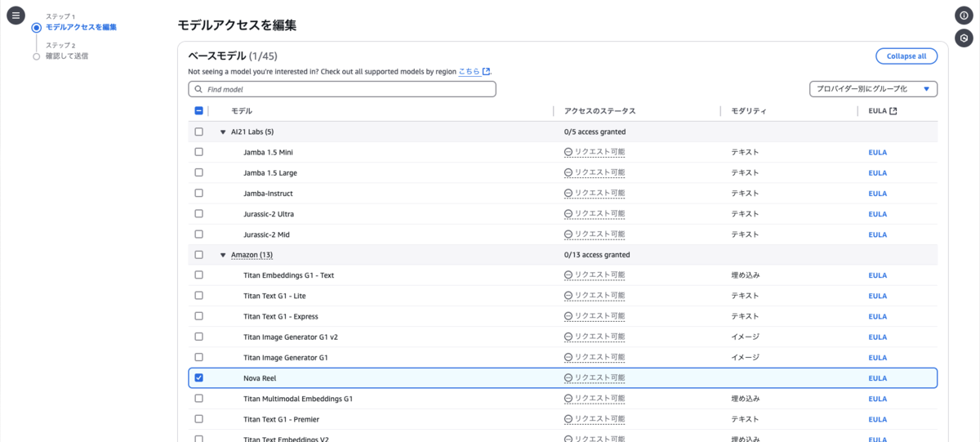Screen dimensions: 980x442
Task: Open EULA link for Titan Text G1 - Lite
Action: point(877,296)
